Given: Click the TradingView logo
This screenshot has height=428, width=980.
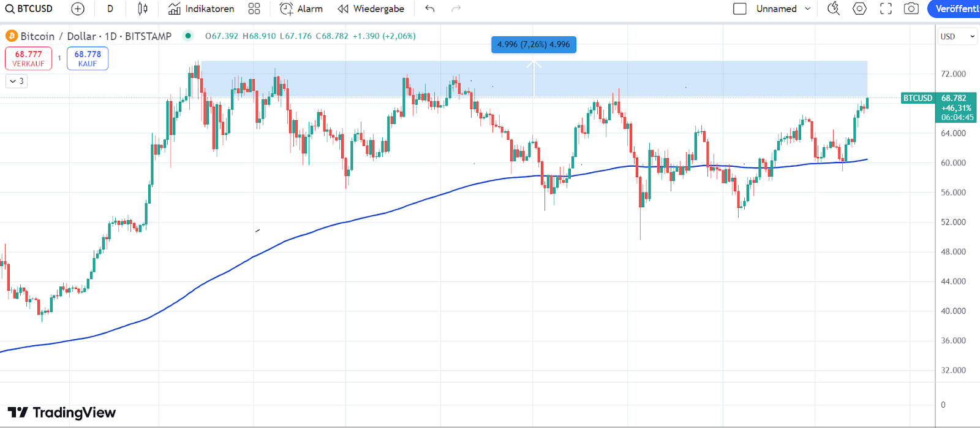Looking at the screenshot, I should (62, 413).
